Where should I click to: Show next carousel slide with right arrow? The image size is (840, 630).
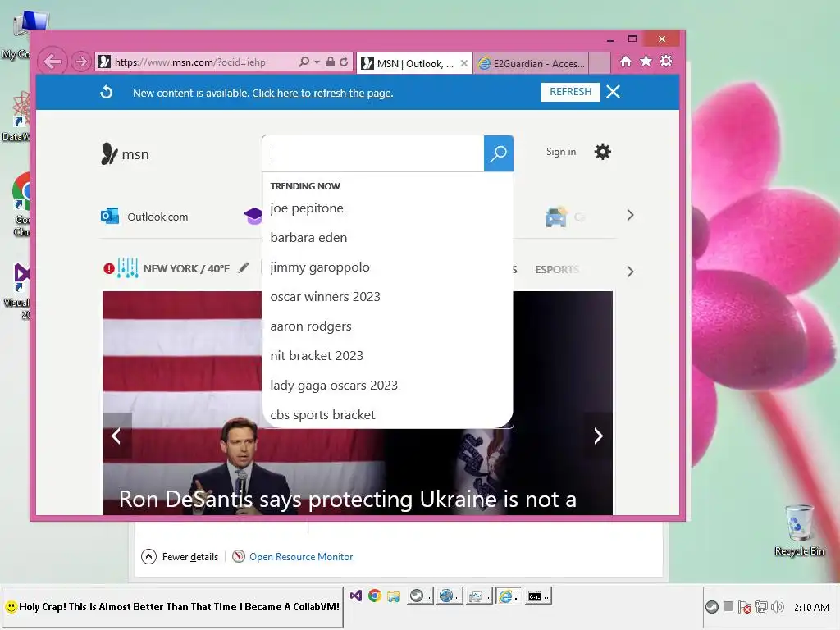pos(598,436)
